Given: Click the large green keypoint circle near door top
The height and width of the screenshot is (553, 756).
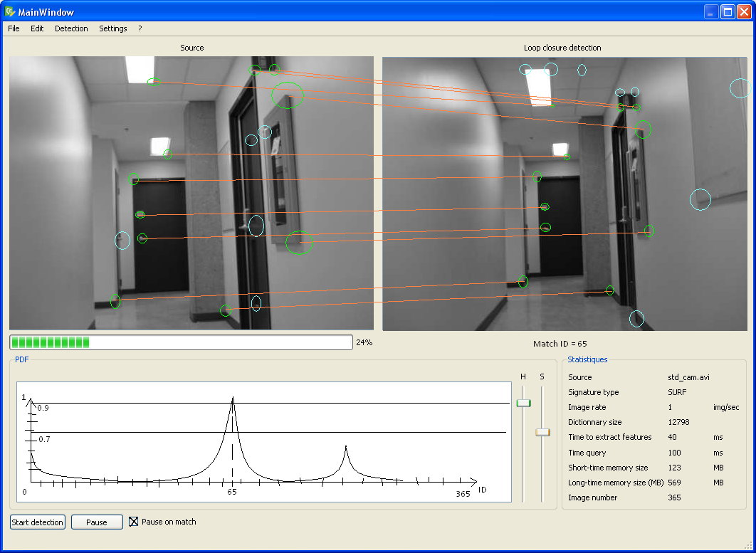Looking at the screenshot, I should pyautogui.click(x=288, y=95).
